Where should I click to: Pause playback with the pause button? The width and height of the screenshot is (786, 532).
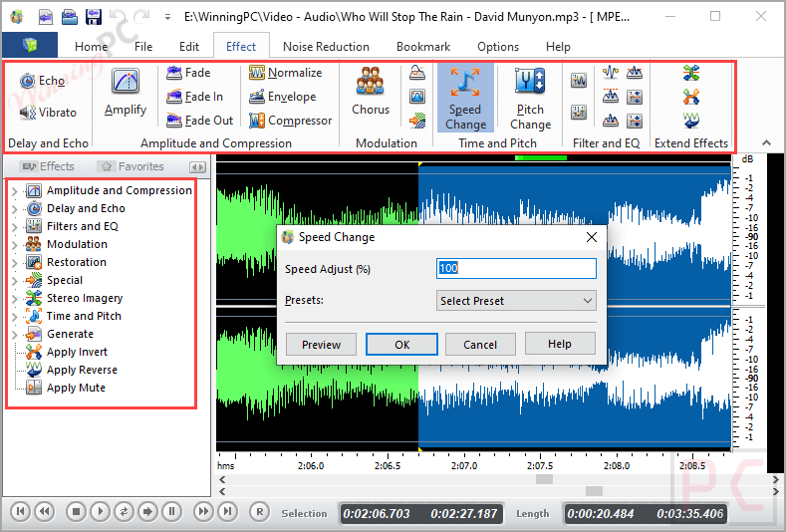[x=172, y=511]
